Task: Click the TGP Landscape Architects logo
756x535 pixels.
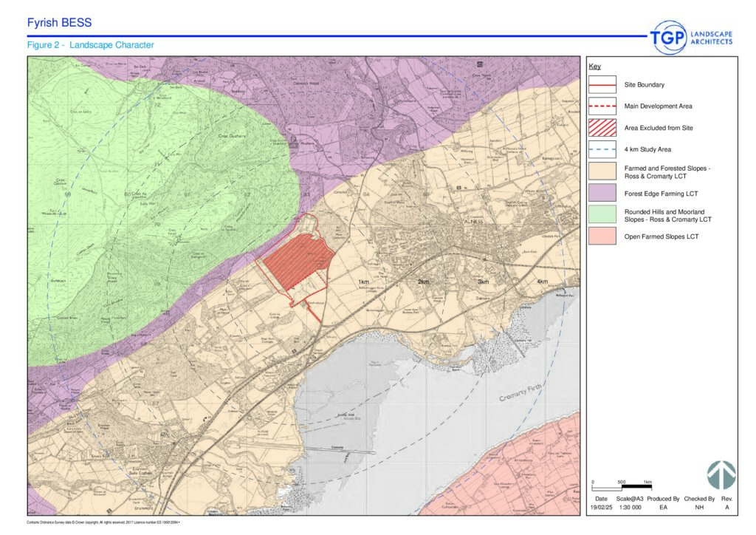Action: click(x=691, y=38)
